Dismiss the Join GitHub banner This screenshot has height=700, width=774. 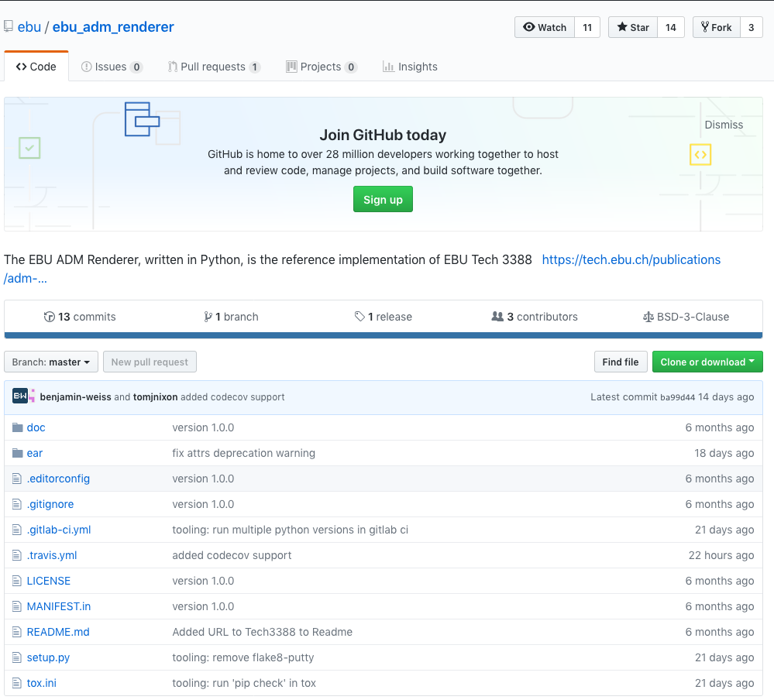click(x=724, y=125)
